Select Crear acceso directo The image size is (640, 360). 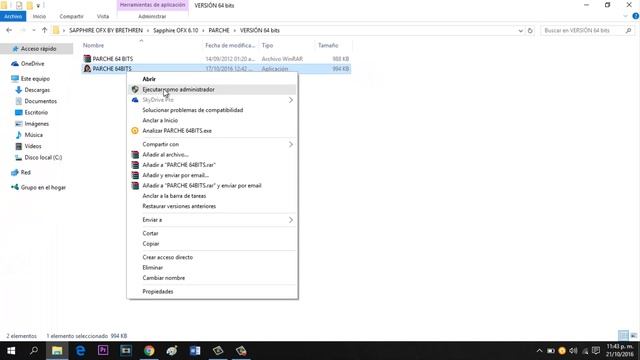[x=212, y=258]
